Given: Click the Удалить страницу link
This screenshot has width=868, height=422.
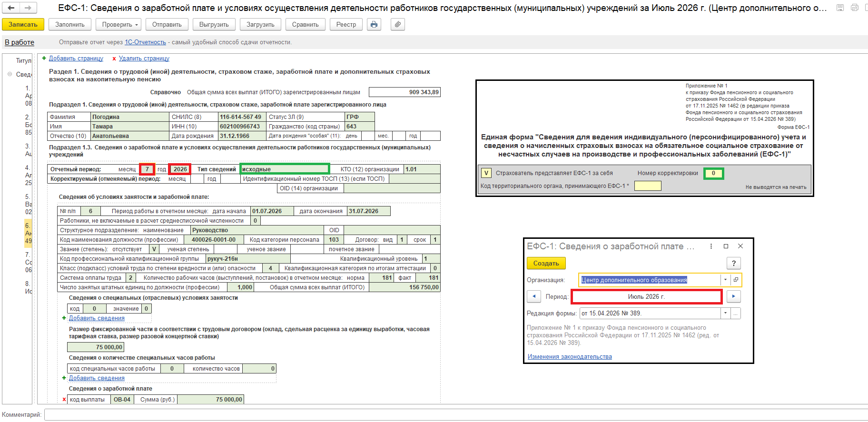Looking at the screenshot, I should point(144,59).
